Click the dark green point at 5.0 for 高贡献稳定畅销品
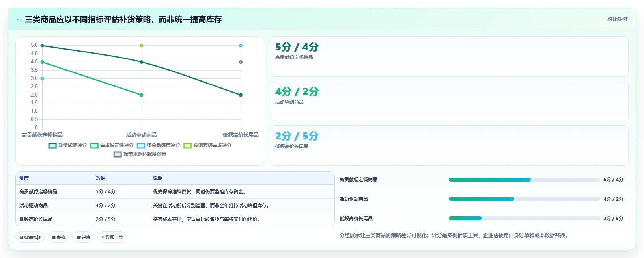Image resolution: width=644 pixels, height=258 pixels. 42,46
